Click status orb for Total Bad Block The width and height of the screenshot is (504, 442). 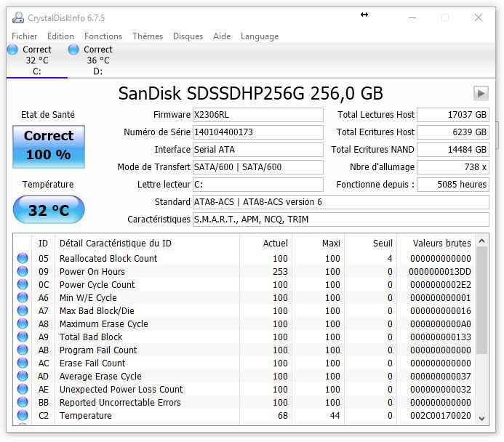coord(23,337)
